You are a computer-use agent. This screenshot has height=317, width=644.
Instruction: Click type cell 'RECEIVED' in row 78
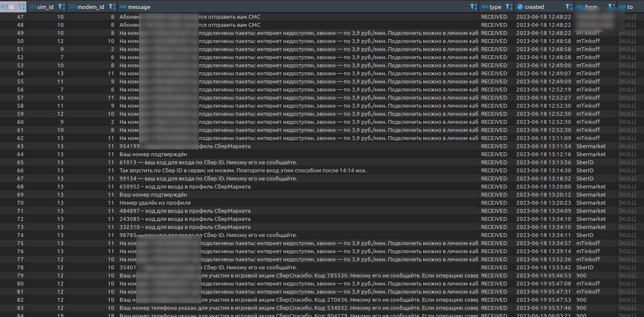pyautogui.click(x=494, y=268)
